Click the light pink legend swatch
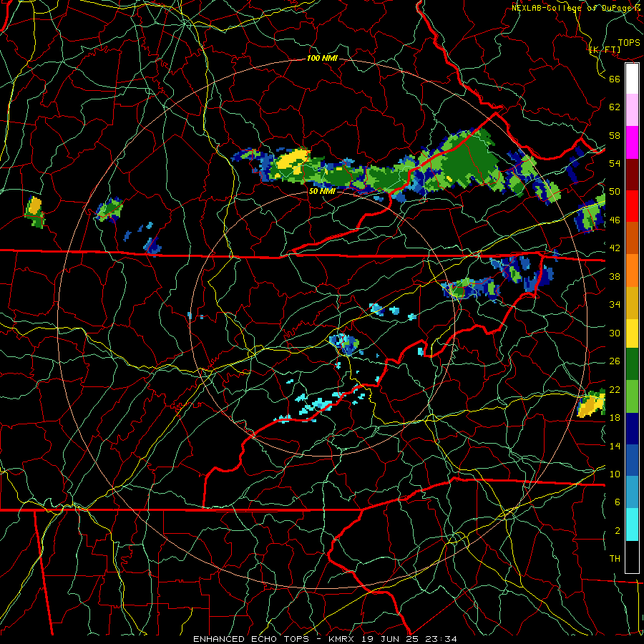644x644 pixels. click(632, 110)
